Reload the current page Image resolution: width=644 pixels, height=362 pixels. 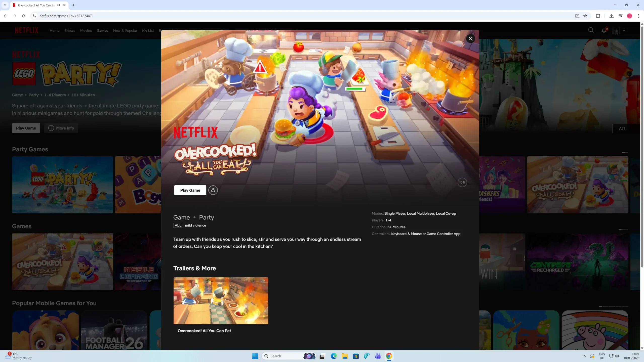tap(23, 16)
